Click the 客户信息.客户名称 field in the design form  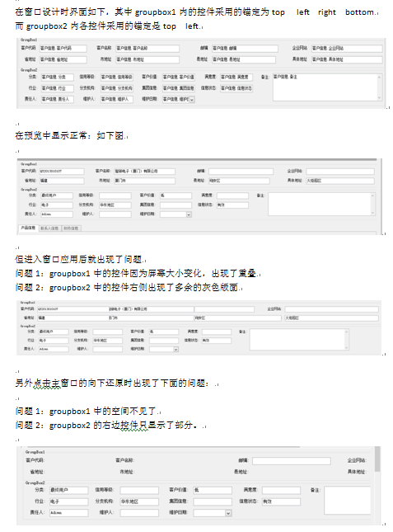(147, 48)
